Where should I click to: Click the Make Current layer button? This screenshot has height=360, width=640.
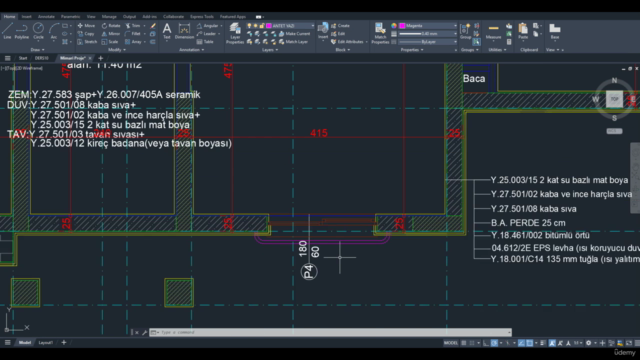pyautogui.click(x=294, y=34)
